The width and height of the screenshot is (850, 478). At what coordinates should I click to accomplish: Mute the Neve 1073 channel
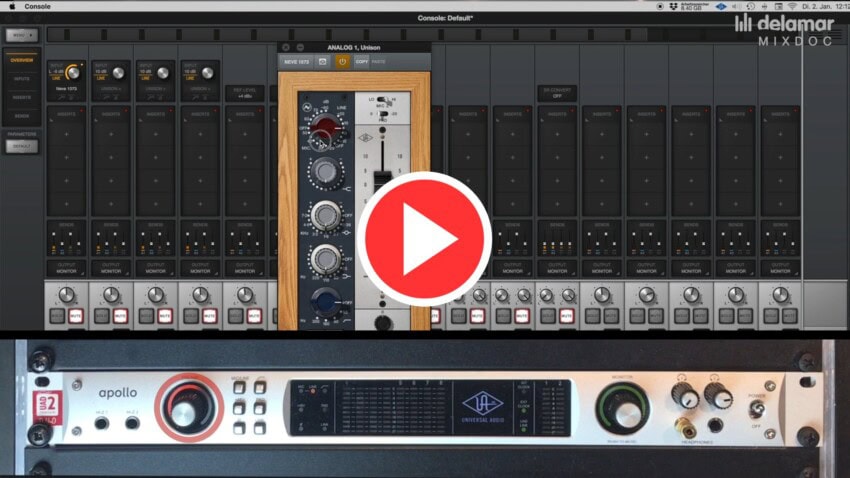coord(76,316)
